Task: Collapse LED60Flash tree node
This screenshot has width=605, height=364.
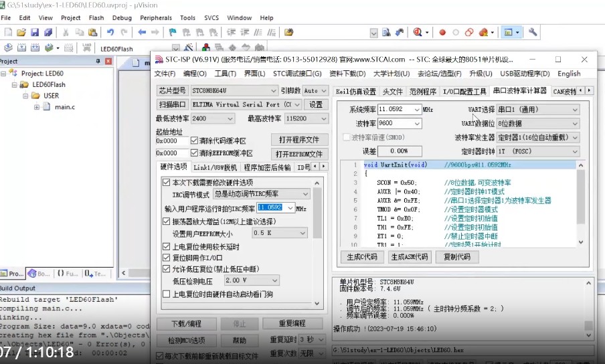Action: click(x=14, y=84)
